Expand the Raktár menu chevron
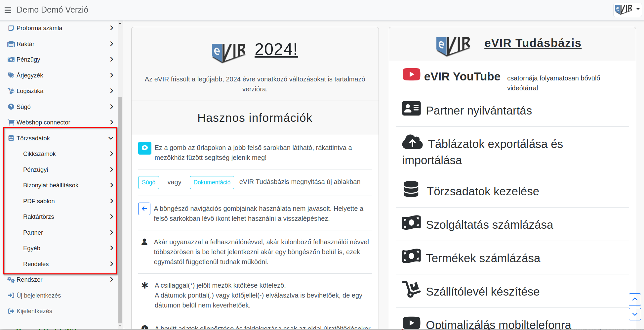 pos(111,44)
